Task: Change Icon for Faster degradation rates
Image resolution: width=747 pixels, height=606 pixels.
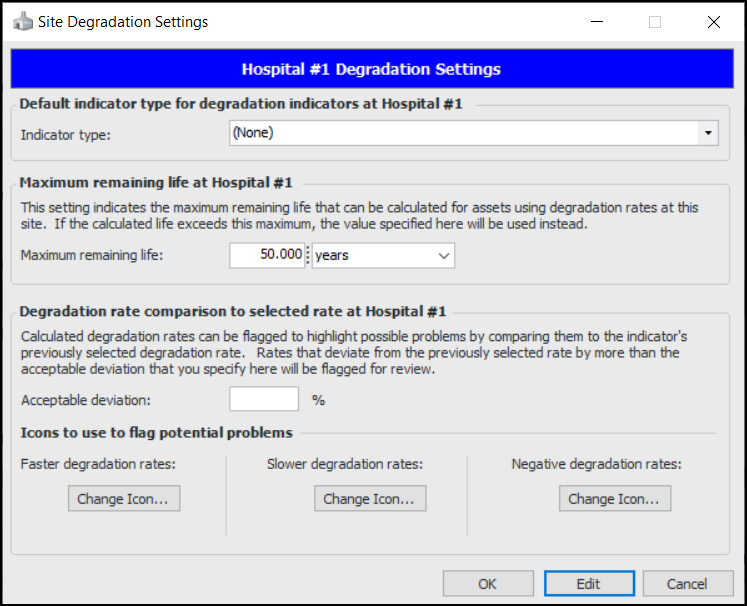Action: [x=124, y=499]
